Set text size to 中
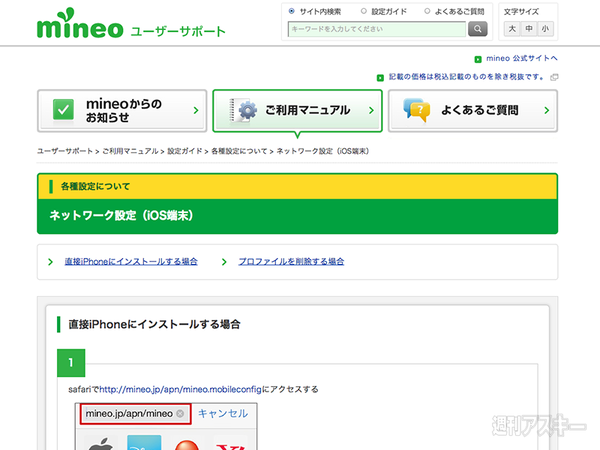The height and width of the screenshot is (450, 600). 529,29
